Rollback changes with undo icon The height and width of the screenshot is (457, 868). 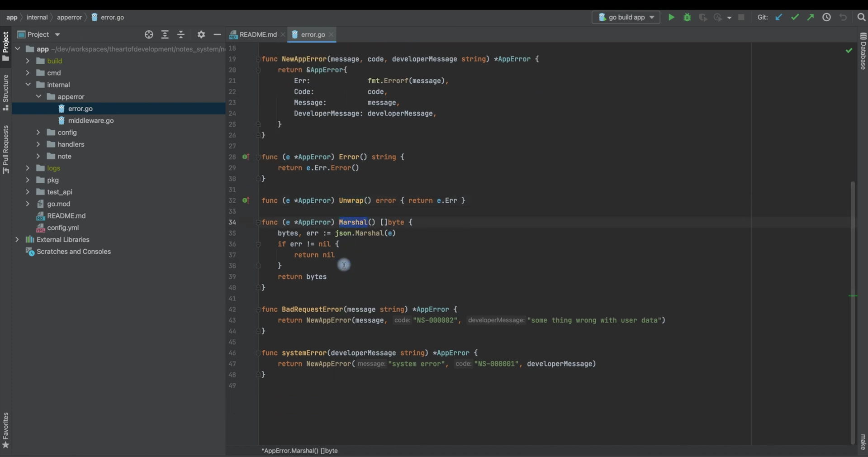[843, 17]
